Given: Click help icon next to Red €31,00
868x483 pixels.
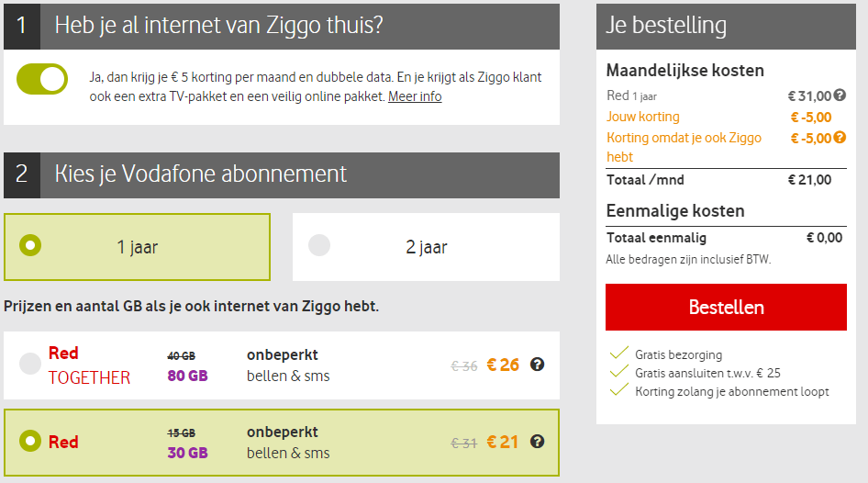Looking at the screenshot, I should click(x=840, y=95).
